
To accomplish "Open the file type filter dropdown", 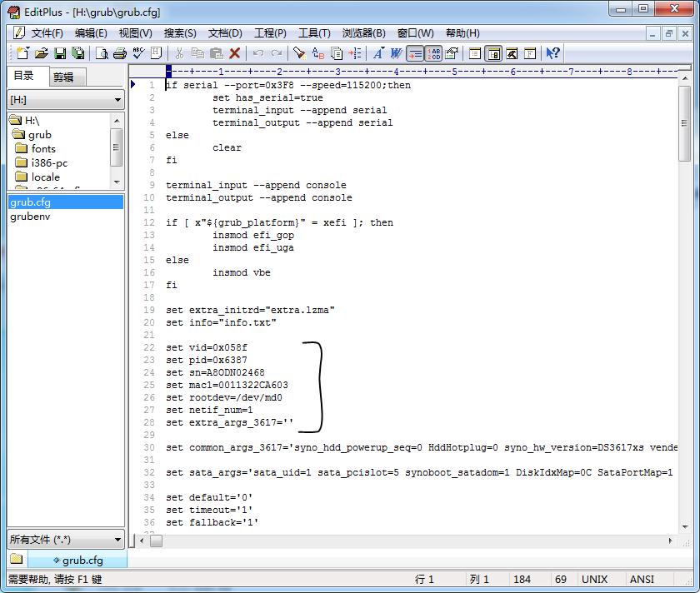I will point(117,540).
